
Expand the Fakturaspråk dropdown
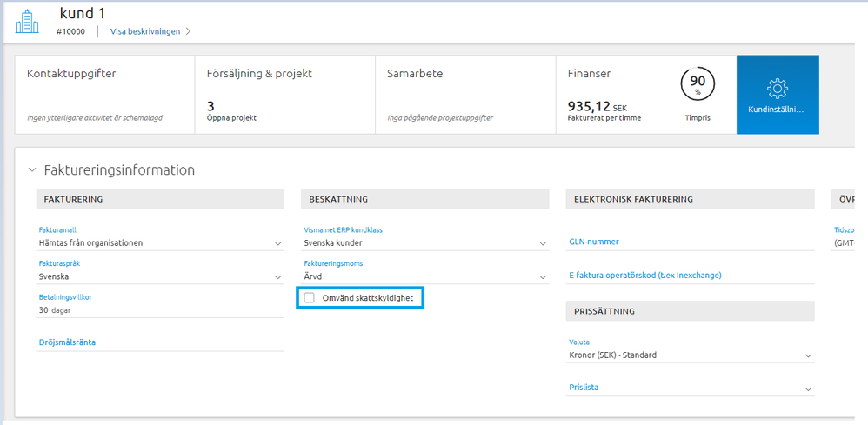tap(277, 277)
